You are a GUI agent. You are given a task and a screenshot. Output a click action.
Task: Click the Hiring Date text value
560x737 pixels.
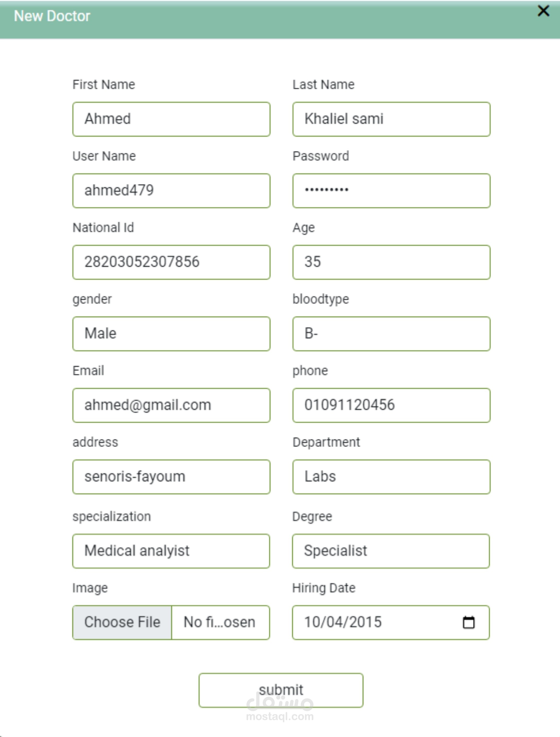(x=343, y=622)
